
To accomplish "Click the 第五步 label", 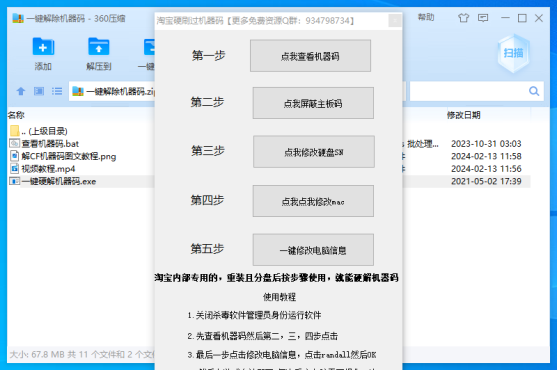I will 207,249.
